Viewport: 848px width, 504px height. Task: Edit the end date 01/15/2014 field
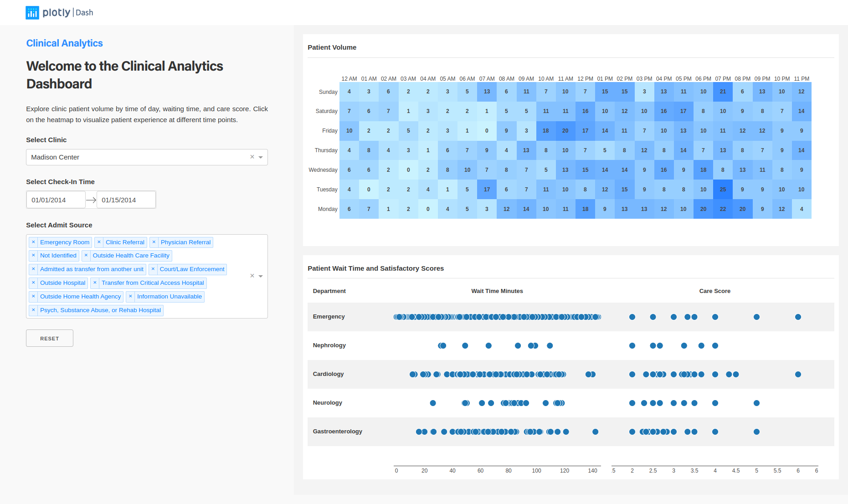(x=126, y=200)
